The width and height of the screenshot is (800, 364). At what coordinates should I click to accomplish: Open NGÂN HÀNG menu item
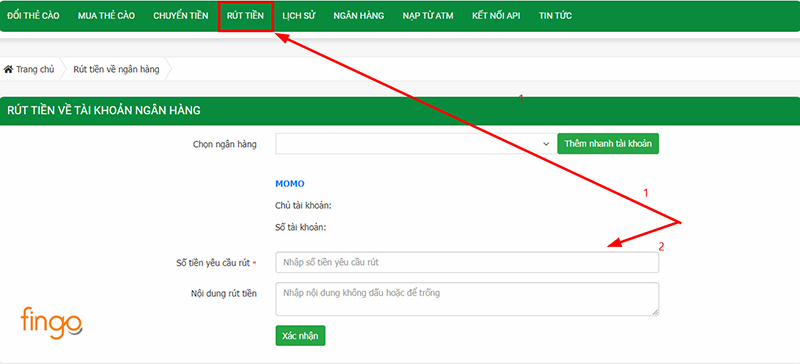click(x=359, y=16)
